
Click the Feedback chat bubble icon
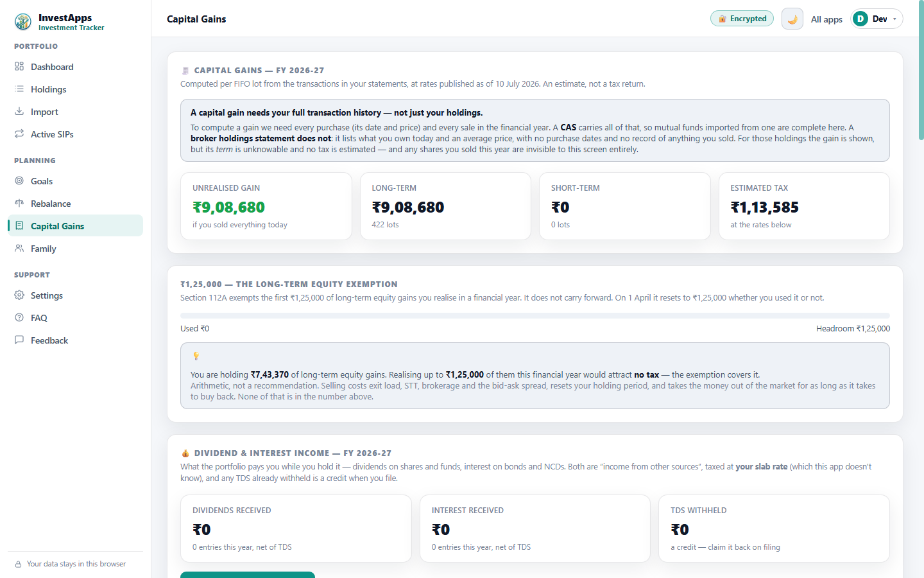19,340
